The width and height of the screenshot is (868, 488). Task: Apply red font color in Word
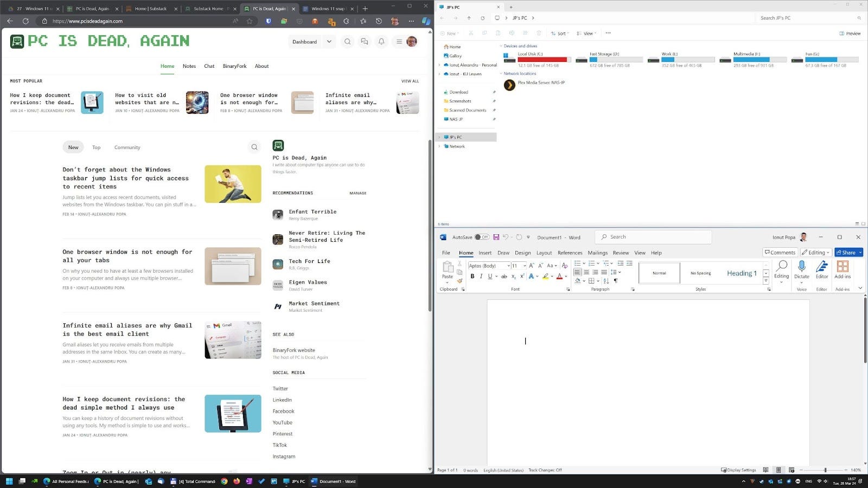559,277
